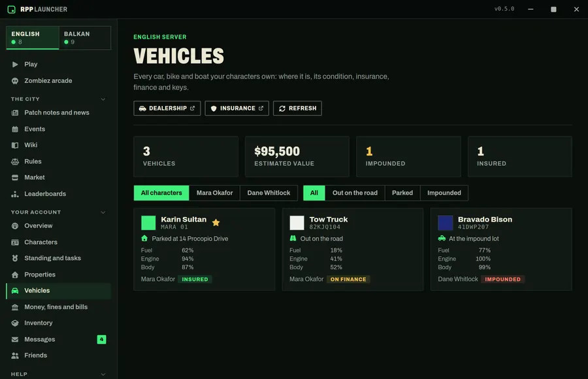The image size is (588, 379).
Task: Collapse Your Account section chevron
Action: click(103, 212)
